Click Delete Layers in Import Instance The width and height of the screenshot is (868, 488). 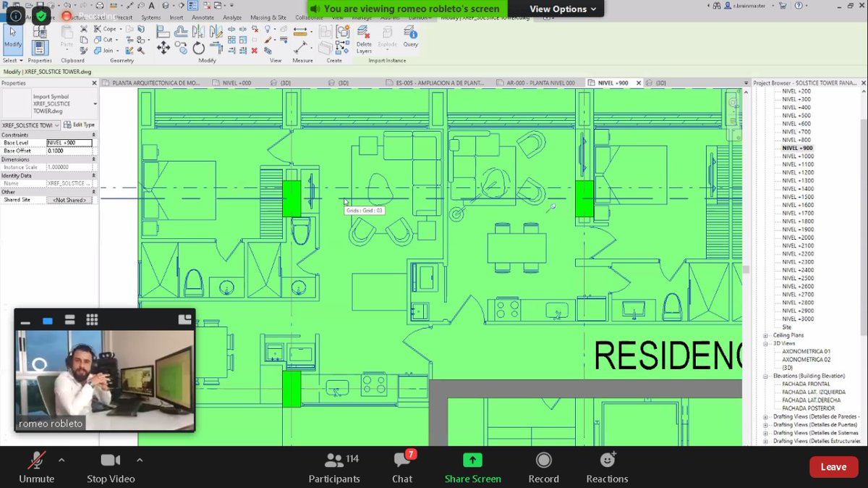click(x=364, y=38)
